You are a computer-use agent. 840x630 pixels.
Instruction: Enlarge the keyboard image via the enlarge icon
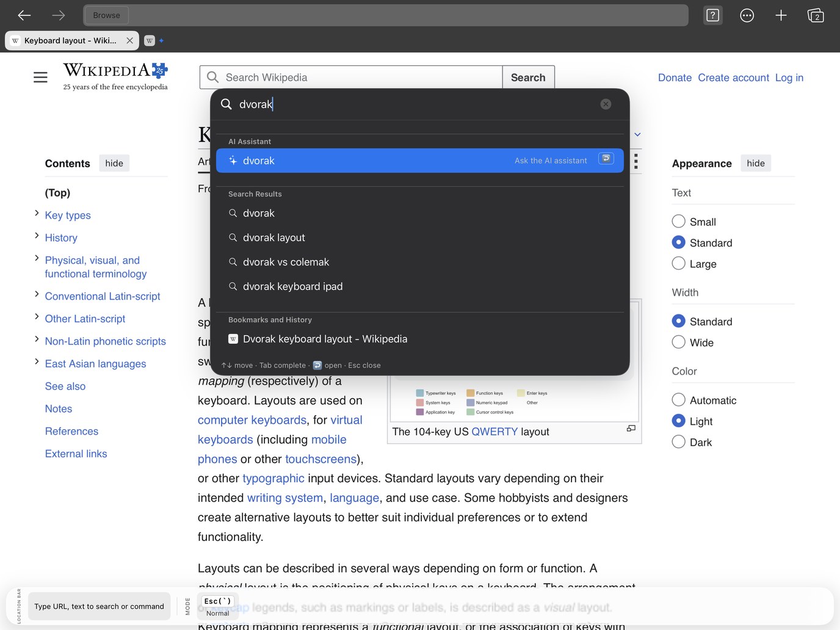[x=631, y=429]
